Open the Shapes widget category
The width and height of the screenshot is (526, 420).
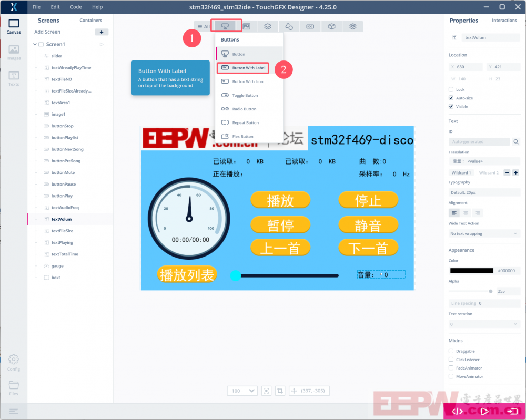289,26
